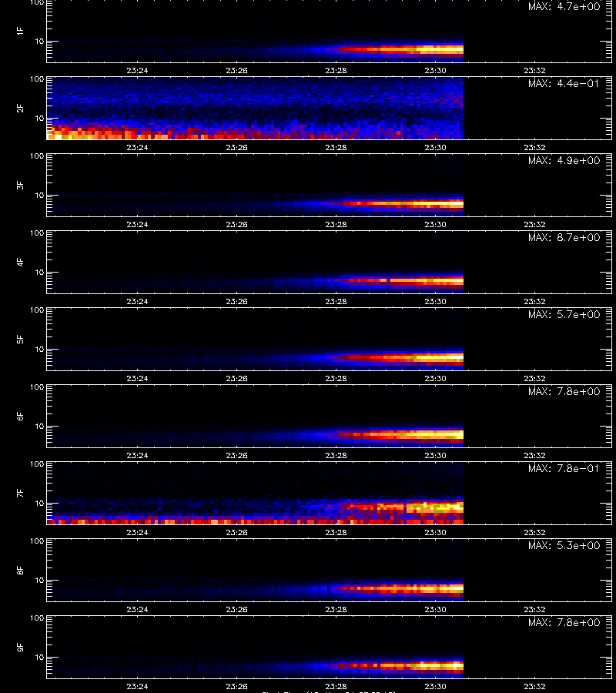Screen dimensions: 616x693
Task: Select the MAX value in the 6F panel
Action: [x=564, y=391]
